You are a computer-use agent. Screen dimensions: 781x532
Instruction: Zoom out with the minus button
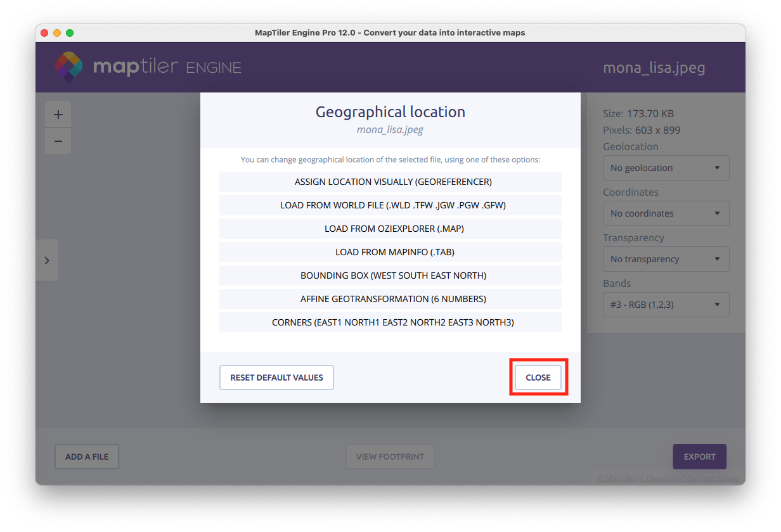click(58, 141)
